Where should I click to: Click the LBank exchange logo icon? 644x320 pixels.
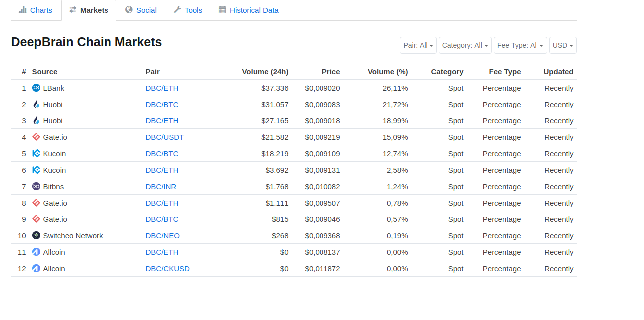point(36,88)
